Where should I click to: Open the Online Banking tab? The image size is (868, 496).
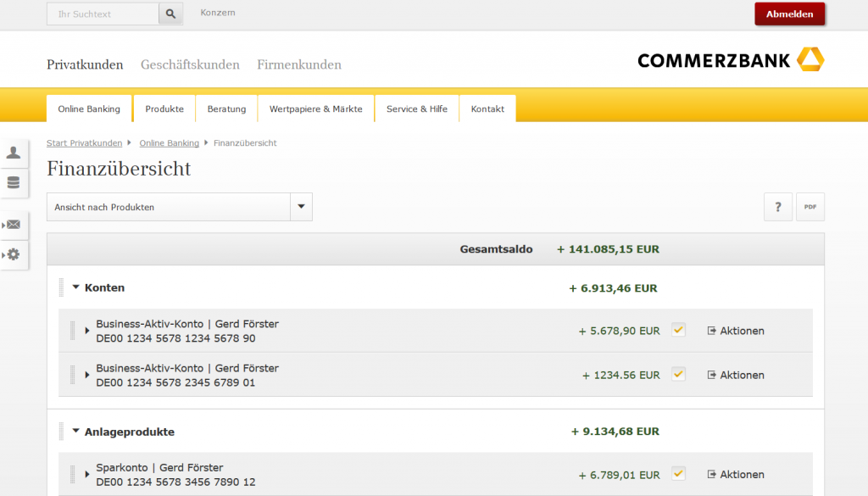[x=89, y=109]
